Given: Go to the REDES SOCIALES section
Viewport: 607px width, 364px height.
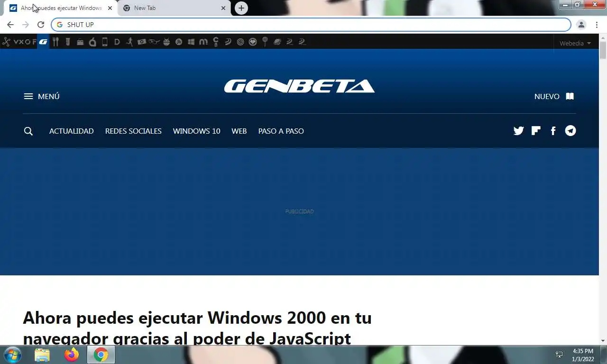Looking at the screenshot, I should pos(133,131).
